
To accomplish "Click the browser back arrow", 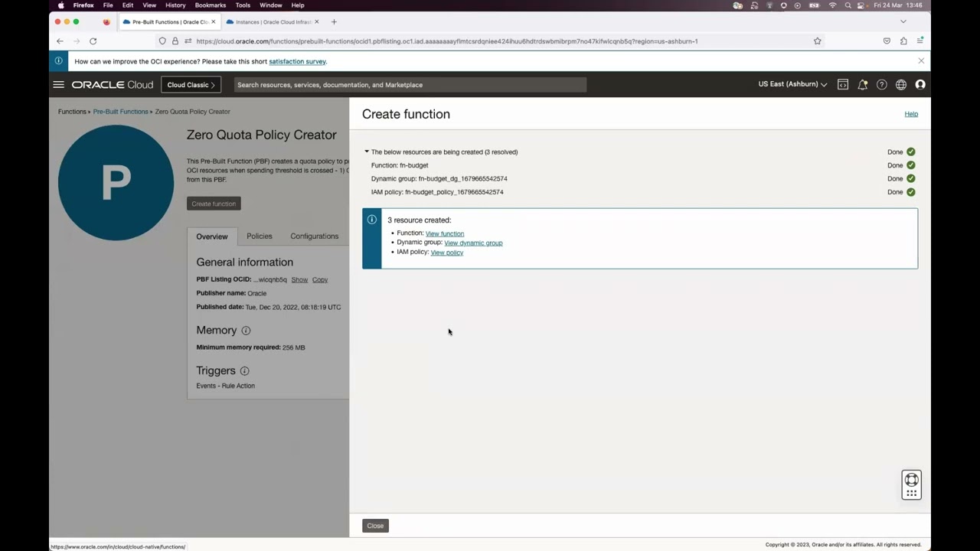I will click(60, 41).
